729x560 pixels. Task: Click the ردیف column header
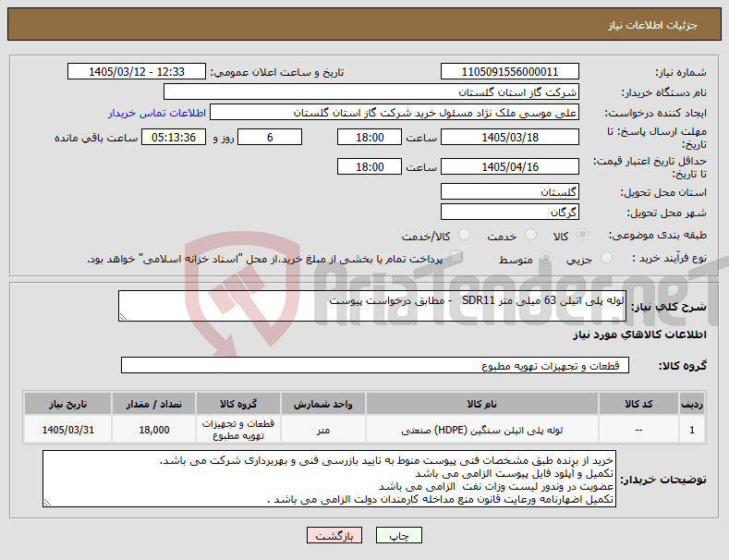(692, 404)
